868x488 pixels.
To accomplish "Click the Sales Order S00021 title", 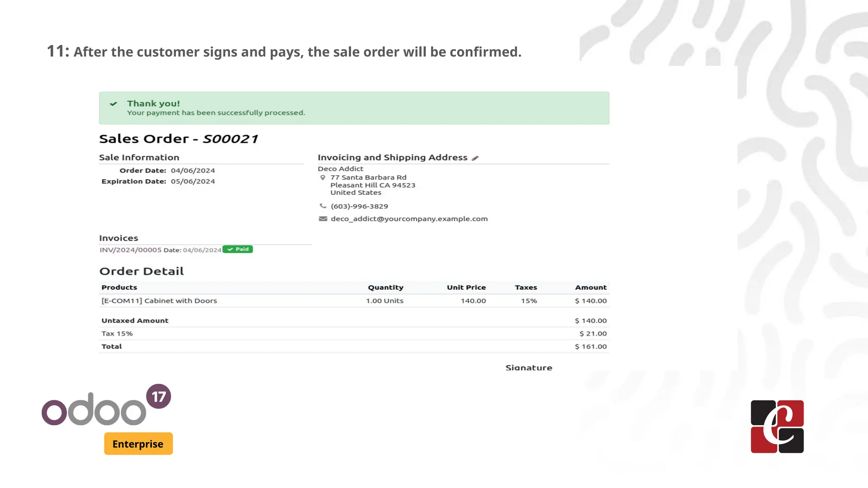I will coord(178,139).
